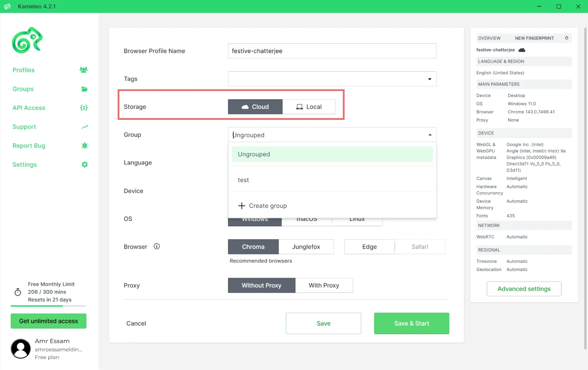Viewport: 588px width, 370px height.
Task: Select With Proxy option
Action: [324, 285]
